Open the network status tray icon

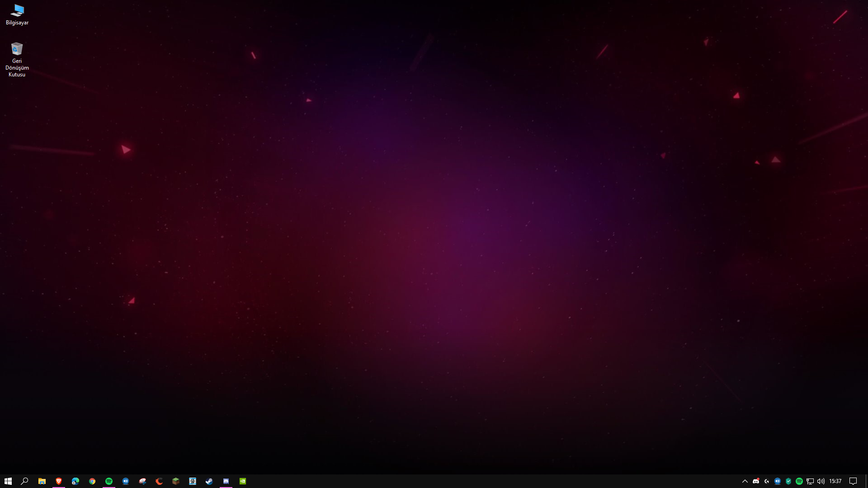point(810,481)
